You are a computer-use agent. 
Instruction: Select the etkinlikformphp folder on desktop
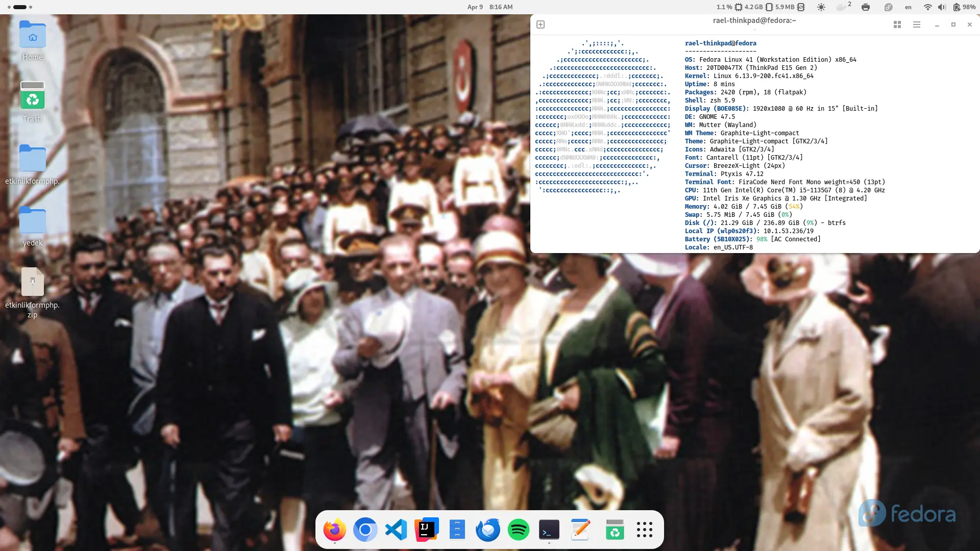pos(32,164)
